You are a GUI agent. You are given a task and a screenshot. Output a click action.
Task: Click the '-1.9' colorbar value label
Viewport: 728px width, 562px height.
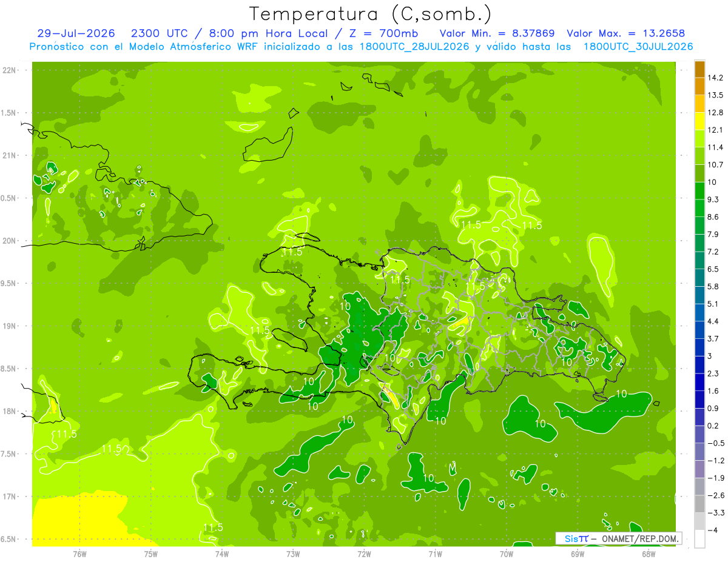(716, 478)
